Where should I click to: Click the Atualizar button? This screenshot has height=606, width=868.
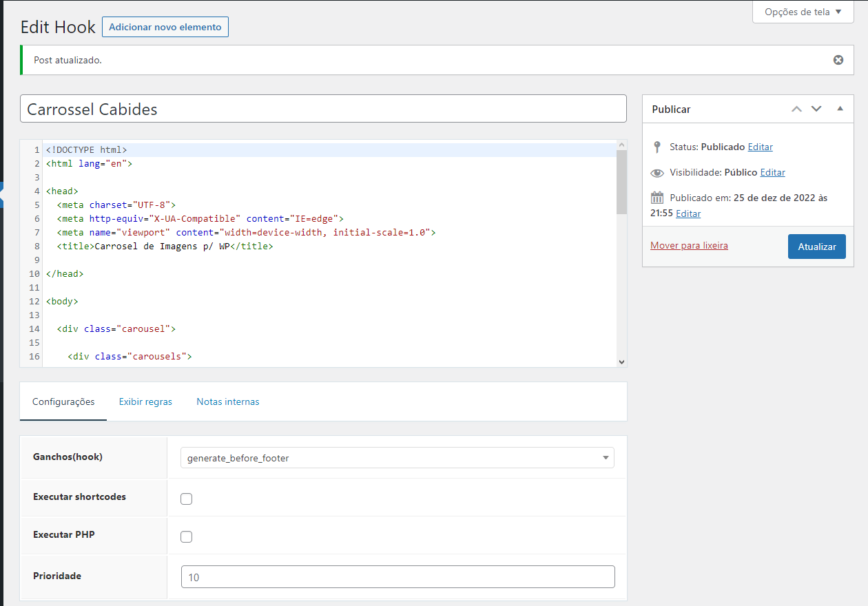click(x=816, y=246)
